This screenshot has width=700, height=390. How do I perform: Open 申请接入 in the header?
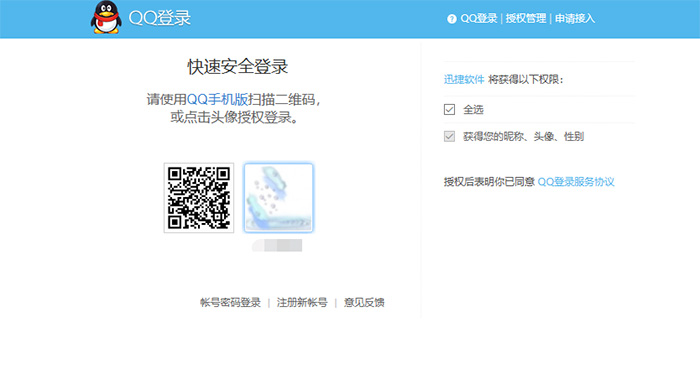click(x=575, y=18)
